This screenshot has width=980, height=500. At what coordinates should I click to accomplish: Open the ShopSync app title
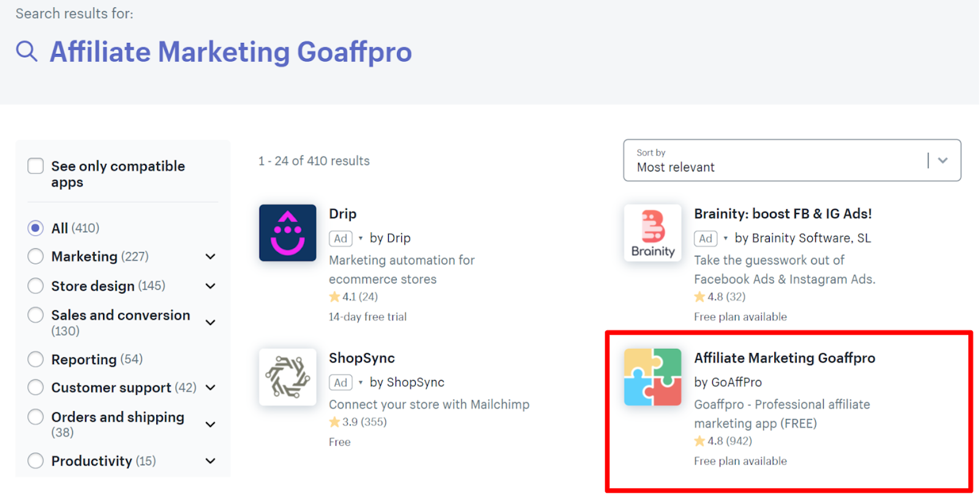(361, 358)
